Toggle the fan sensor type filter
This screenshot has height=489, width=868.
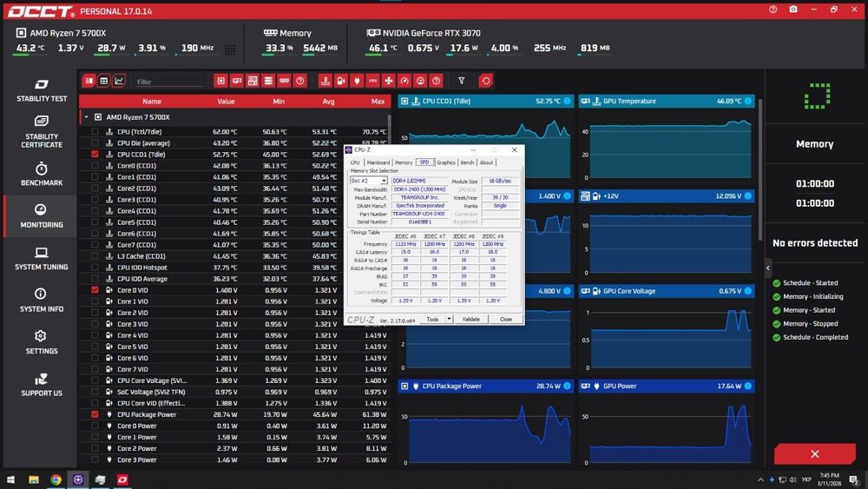(x=389, y=81)
